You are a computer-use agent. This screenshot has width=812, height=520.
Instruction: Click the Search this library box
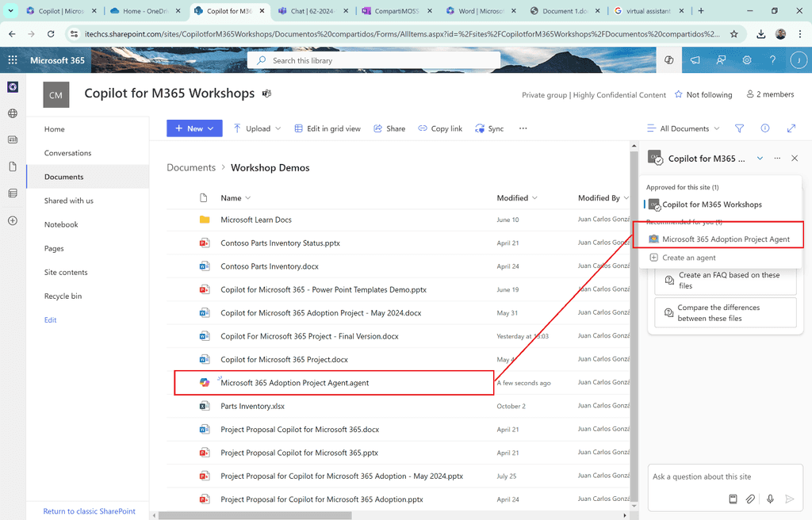(x=374, y=60)
